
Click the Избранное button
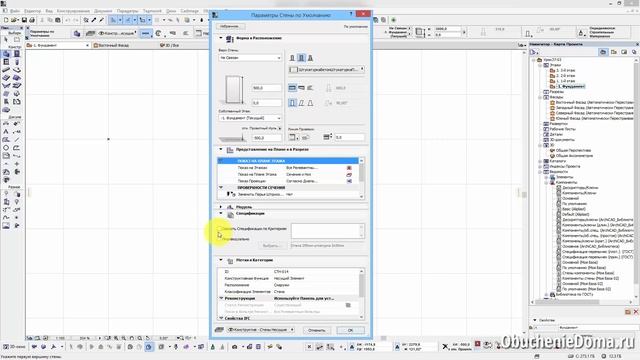(x=230, y=26)
